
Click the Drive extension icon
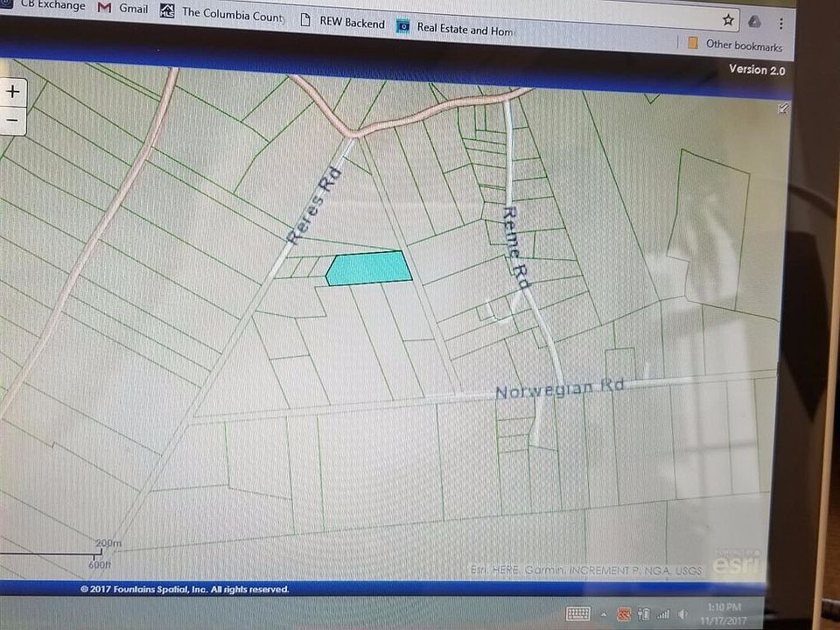click(754, 22)
